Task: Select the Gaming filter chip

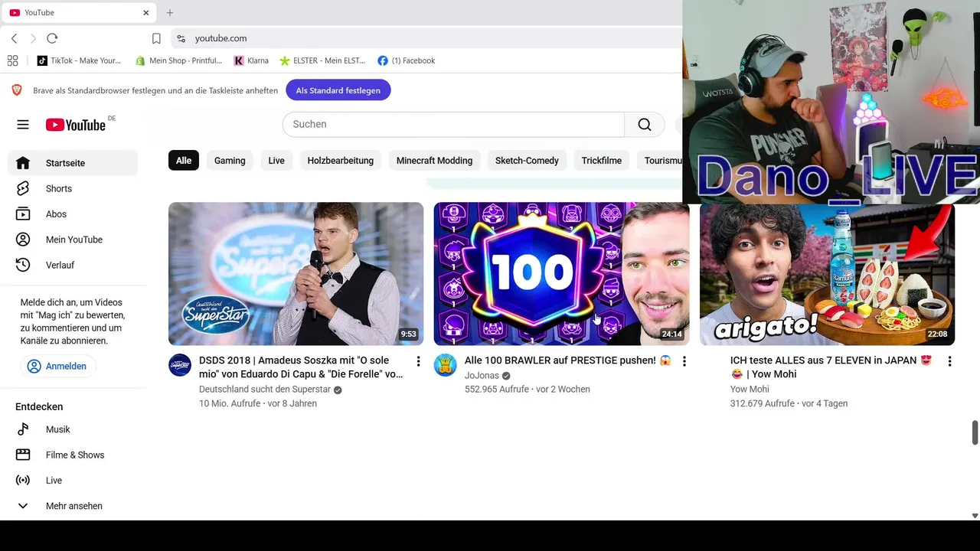Action: pos(230,161)
